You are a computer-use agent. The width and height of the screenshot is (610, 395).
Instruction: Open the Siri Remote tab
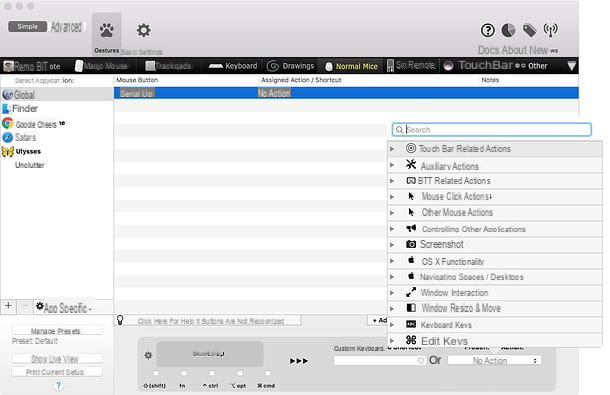point(411,65)
